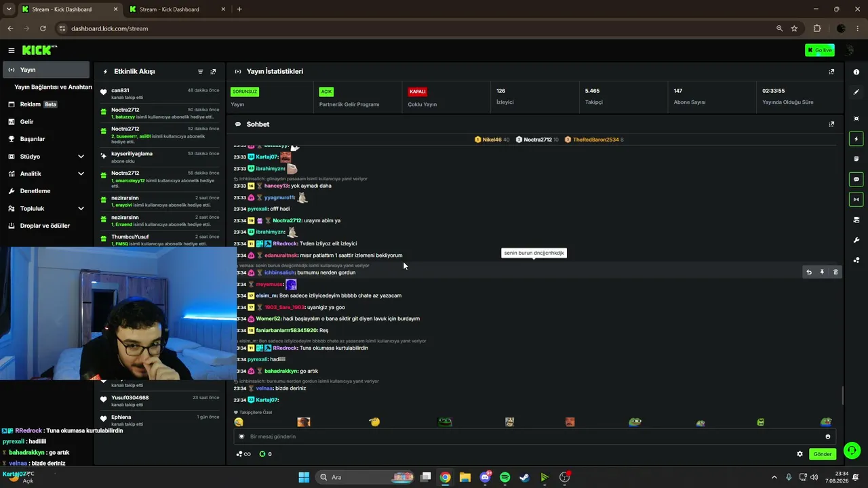Click the Go live button
The height and width of the screenshot is (488, 868).
click(820, 50)
